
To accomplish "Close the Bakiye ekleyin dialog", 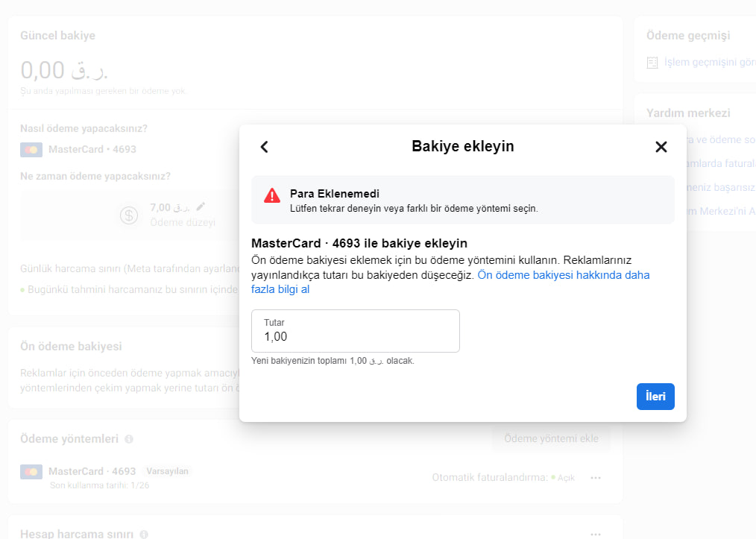I will tap(661, 147).
